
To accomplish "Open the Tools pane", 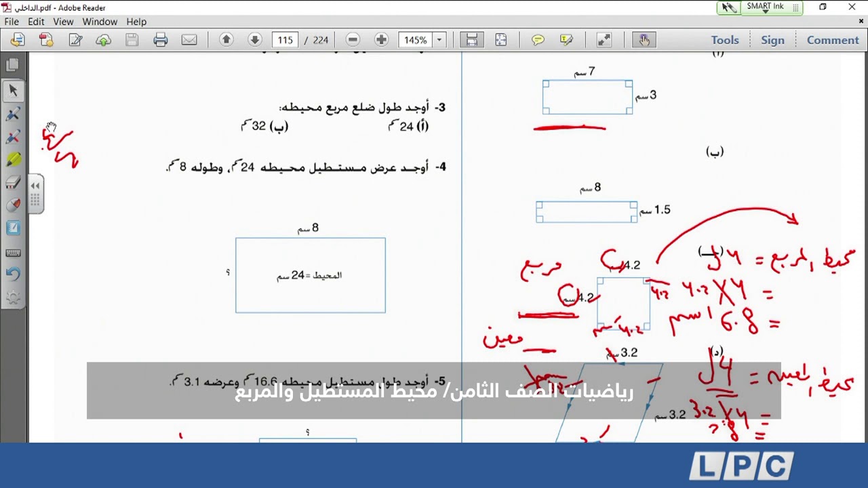I will point(725,40).
